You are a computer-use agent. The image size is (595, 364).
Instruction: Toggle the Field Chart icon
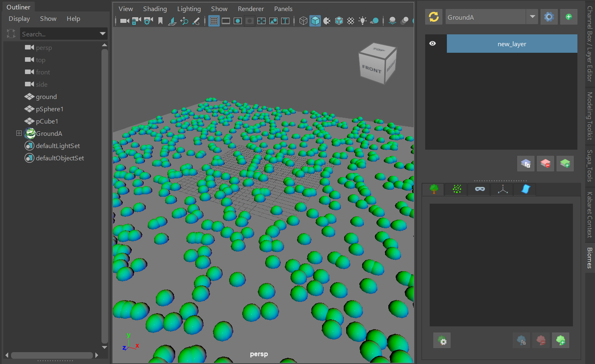coord(261,21)
